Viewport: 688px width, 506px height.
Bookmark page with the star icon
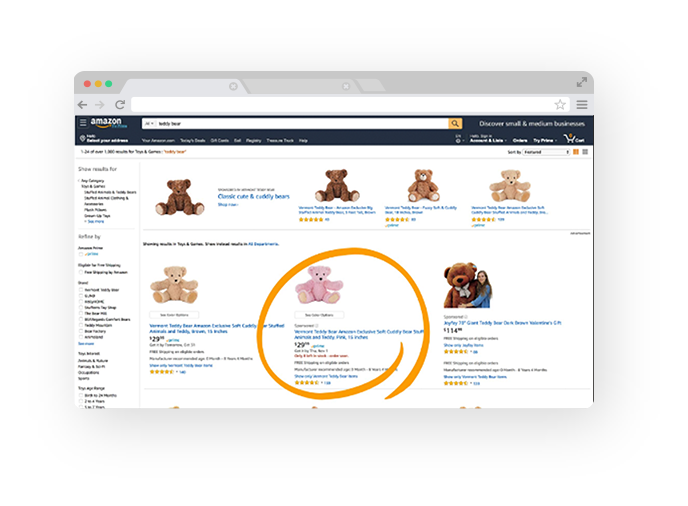560,104
